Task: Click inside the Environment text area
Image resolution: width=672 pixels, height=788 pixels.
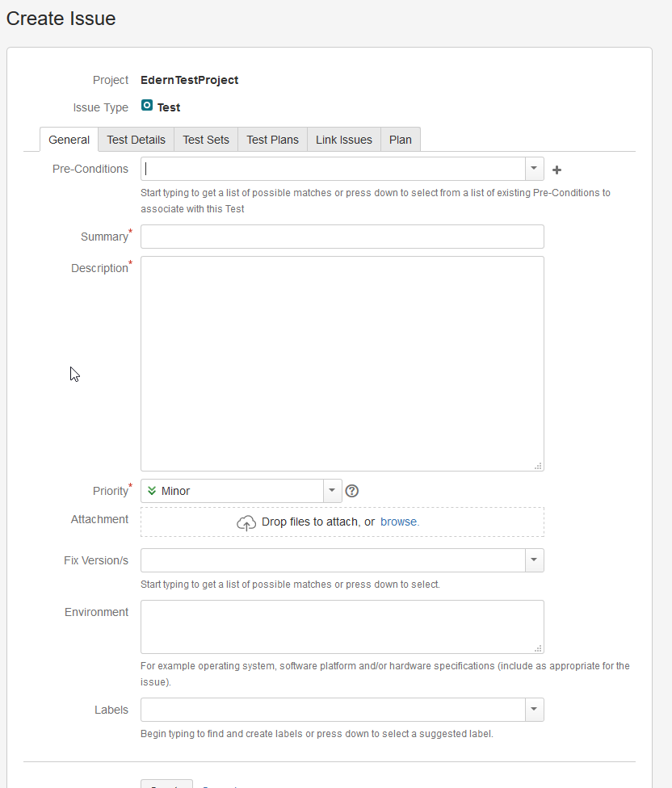Action: point(342,627)
